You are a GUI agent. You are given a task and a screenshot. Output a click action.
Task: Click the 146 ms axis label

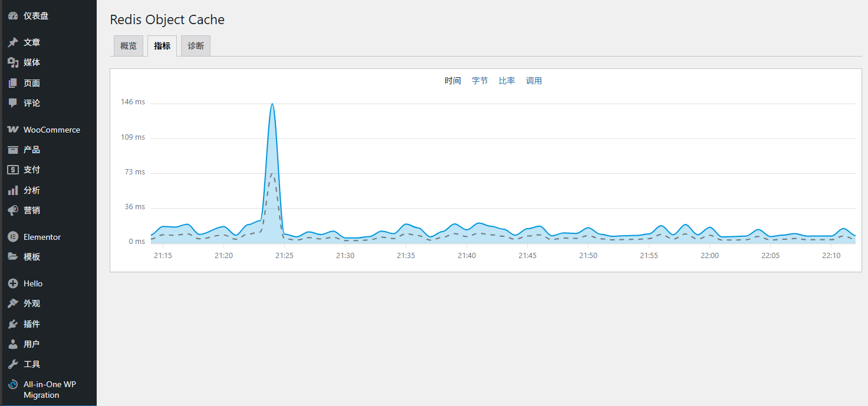pos(133,102)
